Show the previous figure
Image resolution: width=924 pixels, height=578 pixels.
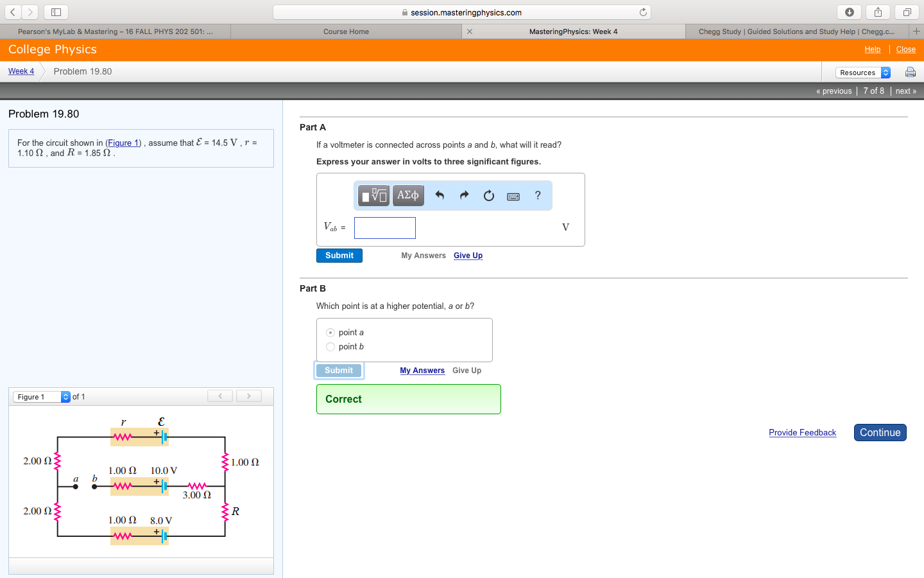[x=220, y=396]
